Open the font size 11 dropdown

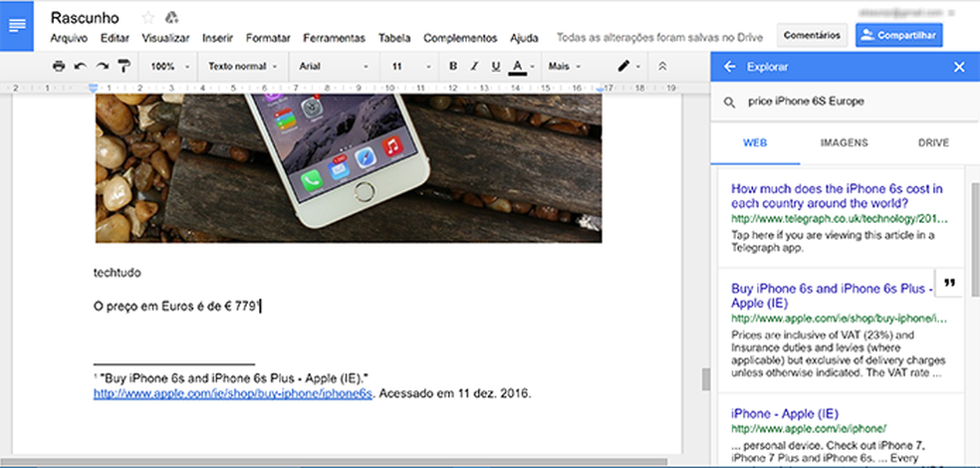pos(410,67)
